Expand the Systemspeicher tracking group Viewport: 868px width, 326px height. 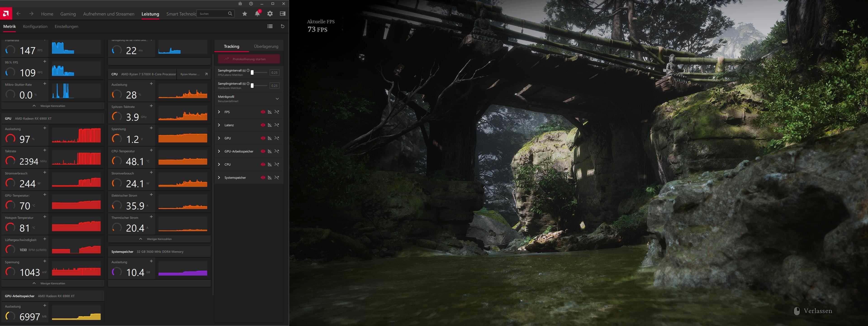[219, 178]
